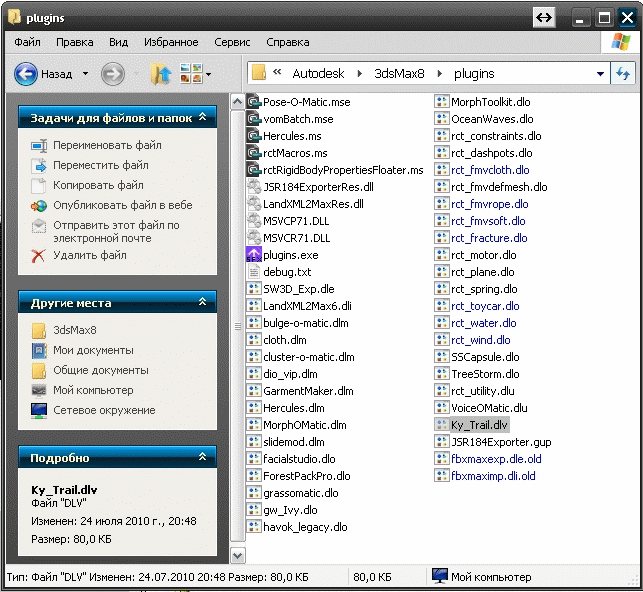Image resolution: width=643 pixels, height=592 pixels.
Task: Select the MSVCP71.DLL gear icon
Action: click(254, 221)
